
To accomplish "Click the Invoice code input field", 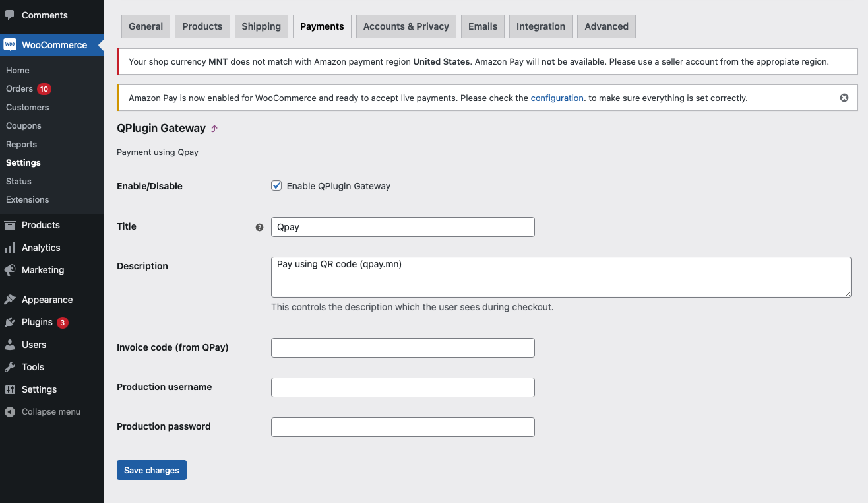I will [403, 348].
